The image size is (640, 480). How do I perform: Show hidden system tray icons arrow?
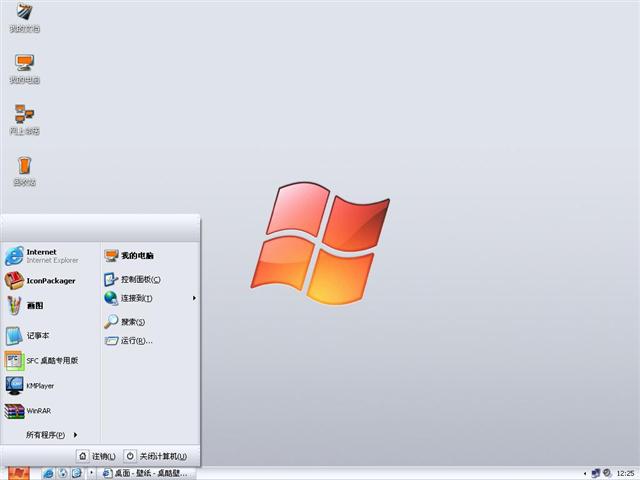pyautogui.click(x=585, y=473)
